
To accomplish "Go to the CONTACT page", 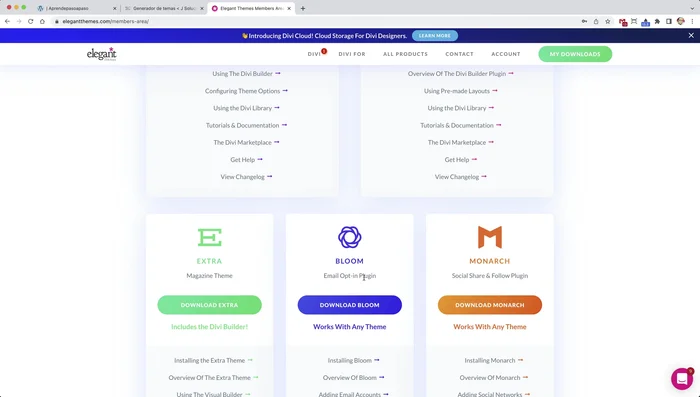I will 459,54.
